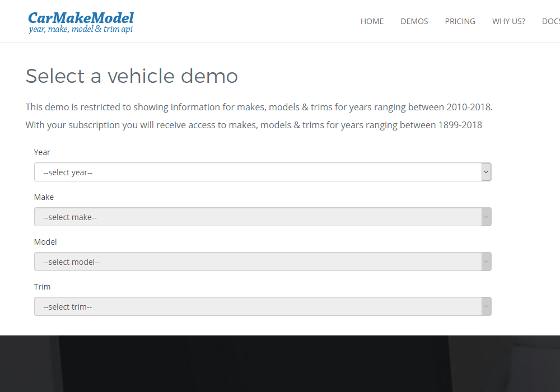Click the 'WHY US?' navigation item
560x392 pixels.
508,21
